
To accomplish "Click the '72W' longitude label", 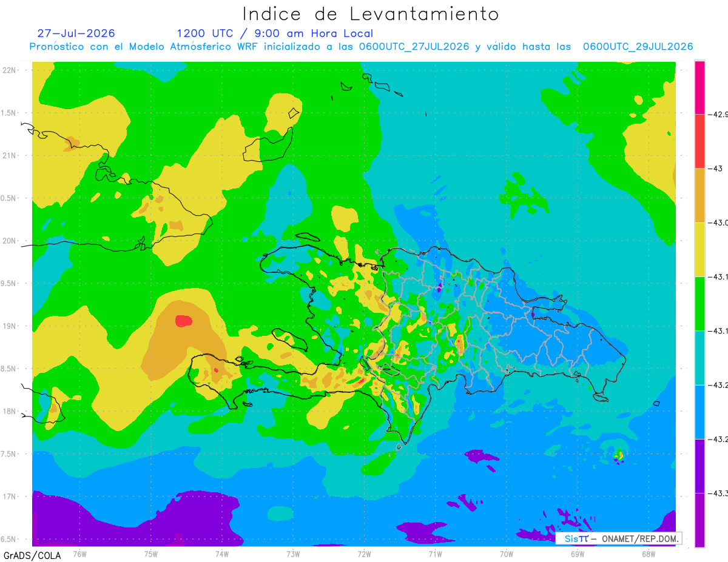I will 364,554.
